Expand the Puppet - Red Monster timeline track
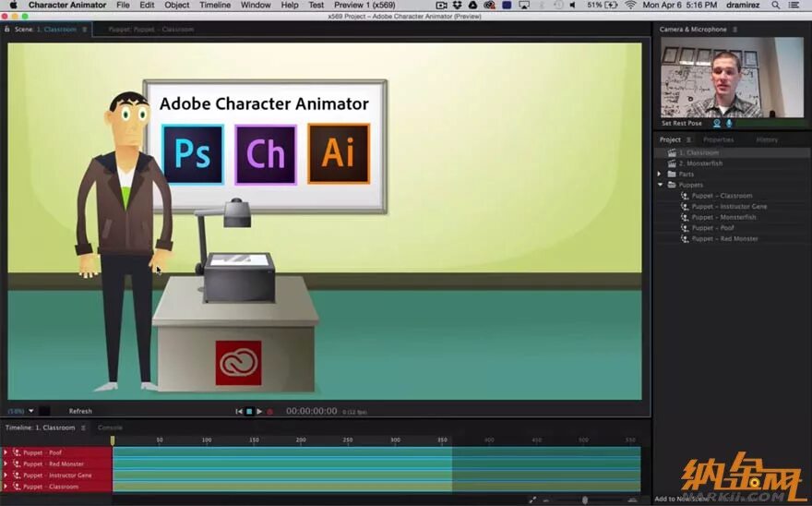Viewport: 812px width, 506px height. (x=6, y=464)
